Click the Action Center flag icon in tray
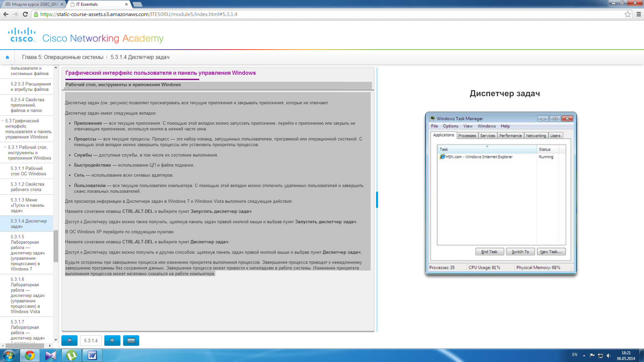The width and height of the screenshot is (644, 362). tap(592, 355)
